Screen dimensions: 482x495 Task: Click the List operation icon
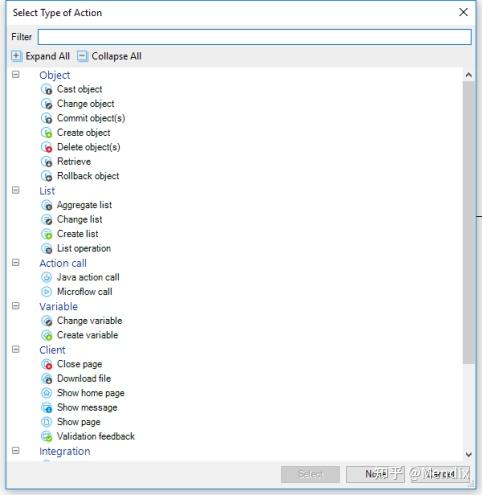pyautogui.click(x=46, y=248)
